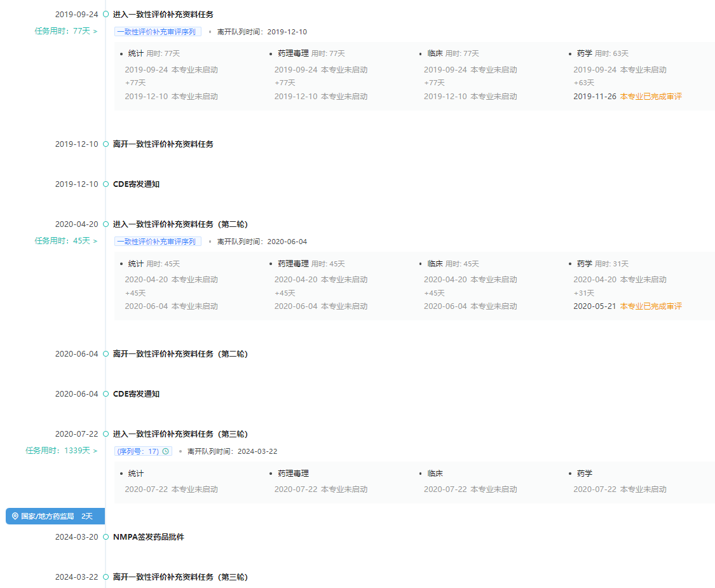Select the 2020-06-04 CDE寄发通知 timeline node
Image resolution: width=715 pixels, height=588 pixels.
pyautogui.click(x=106, y=393)
